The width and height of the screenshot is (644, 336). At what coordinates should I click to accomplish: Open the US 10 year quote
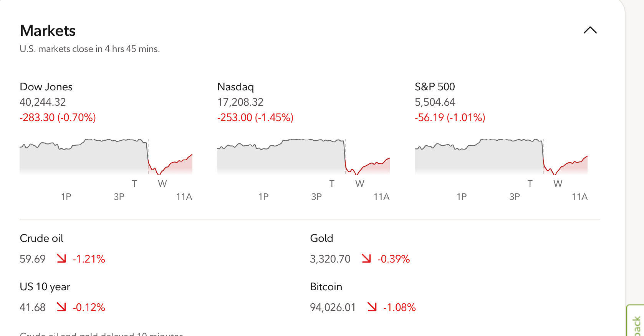[x=45, y=287]
